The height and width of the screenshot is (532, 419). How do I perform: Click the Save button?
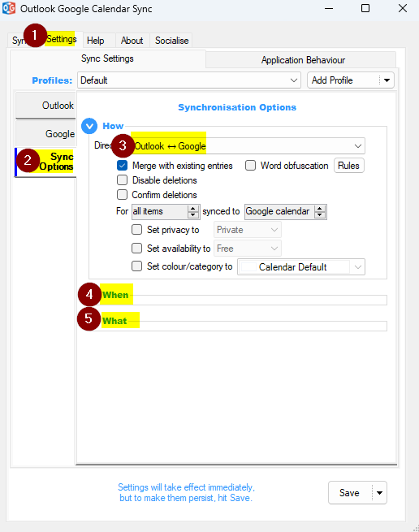click(x=349, y=493)
